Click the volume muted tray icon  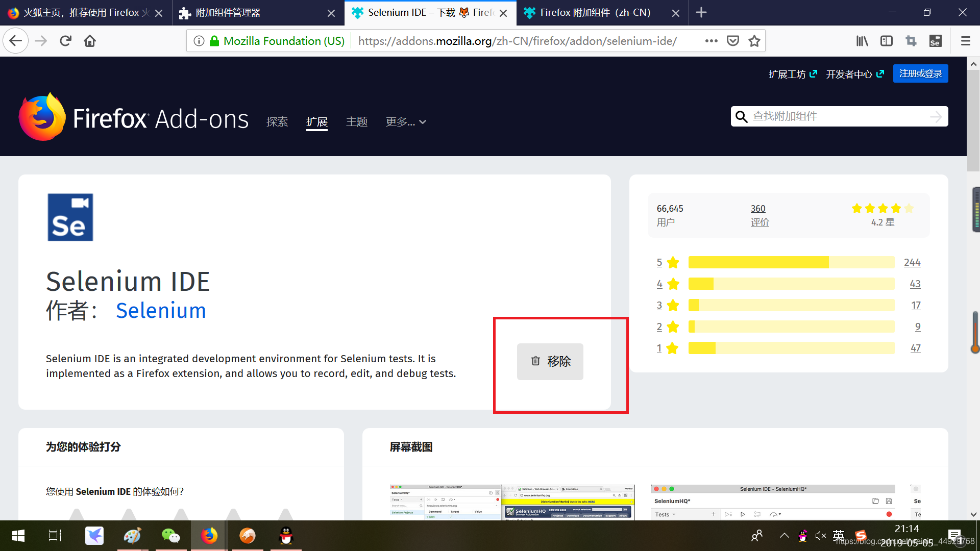(x=821, y=535)
